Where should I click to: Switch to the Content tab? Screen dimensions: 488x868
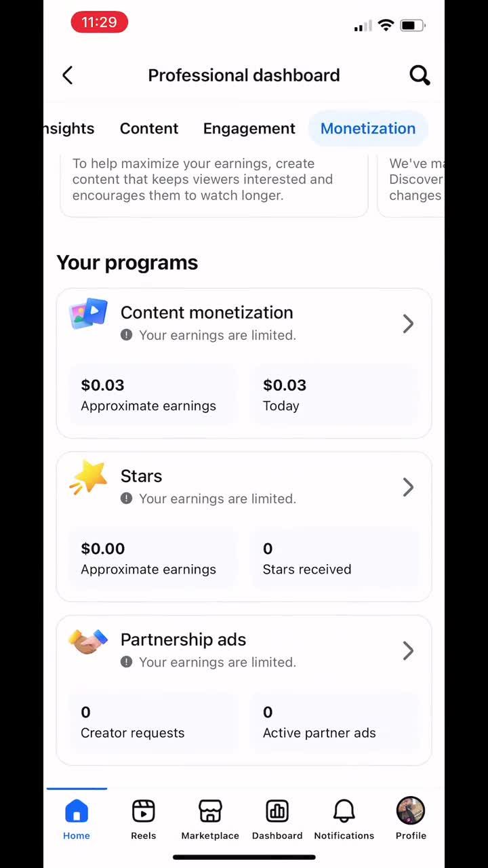[149, 128]
